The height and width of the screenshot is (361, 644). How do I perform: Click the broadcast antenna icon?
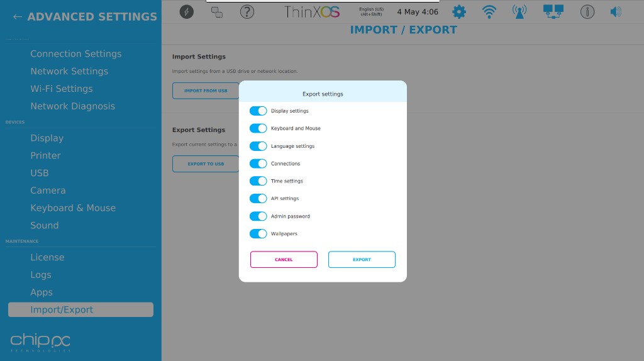coord(519,12)
